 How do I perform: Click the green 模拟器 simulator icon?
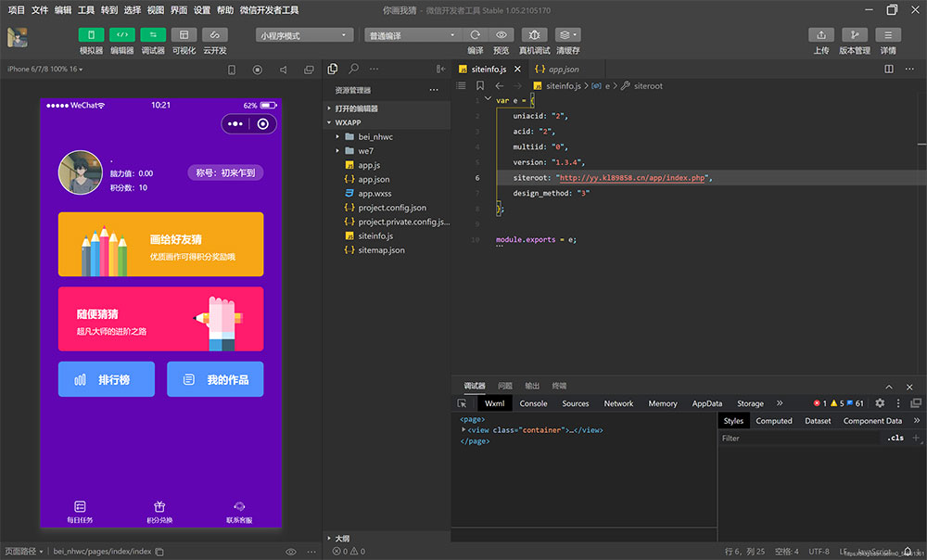click(91, 35)
